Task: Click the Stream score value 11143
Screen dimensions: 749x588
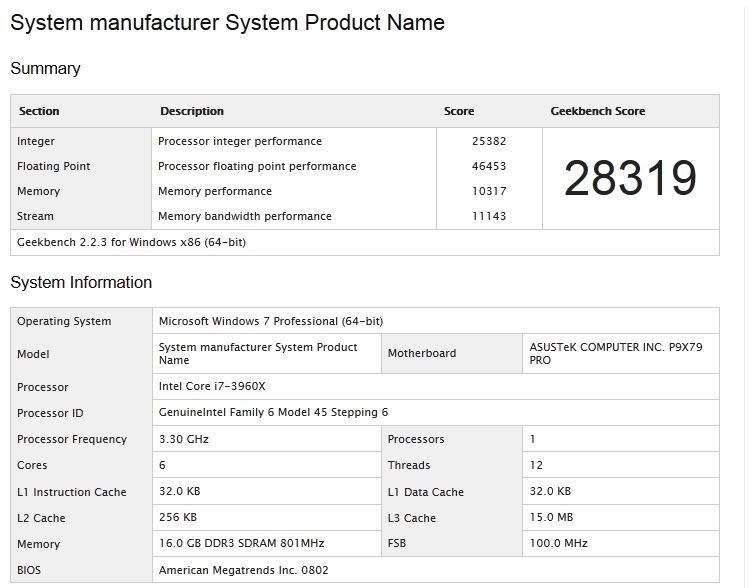Action: click(489, 217)
